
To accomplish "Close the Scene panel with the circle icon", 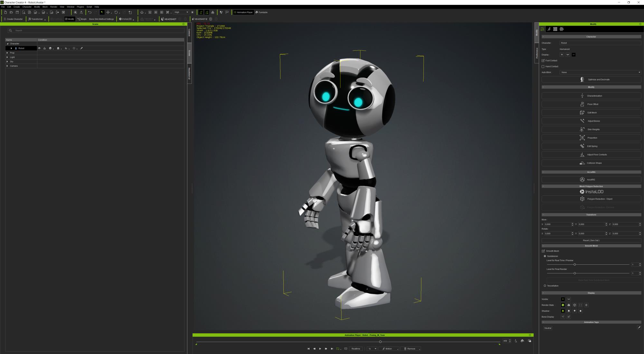I will pos(184,24).
